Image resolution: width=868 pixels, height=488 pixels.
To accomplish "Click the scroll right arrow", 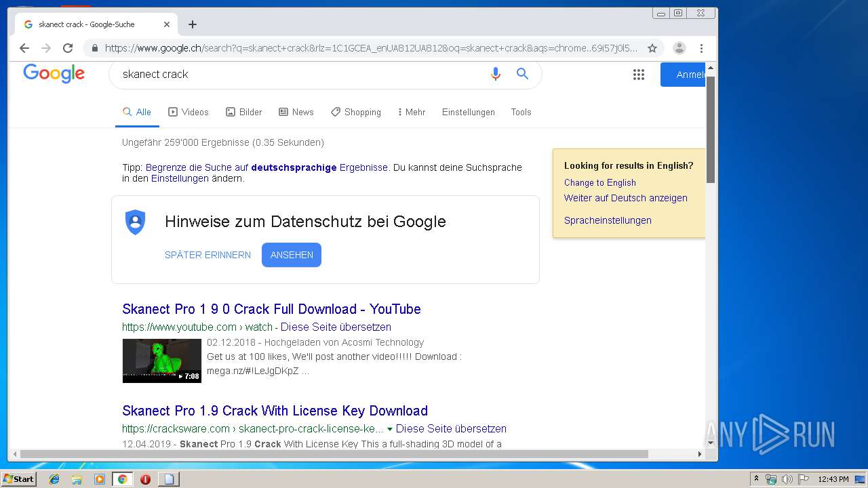I will 700,453.
